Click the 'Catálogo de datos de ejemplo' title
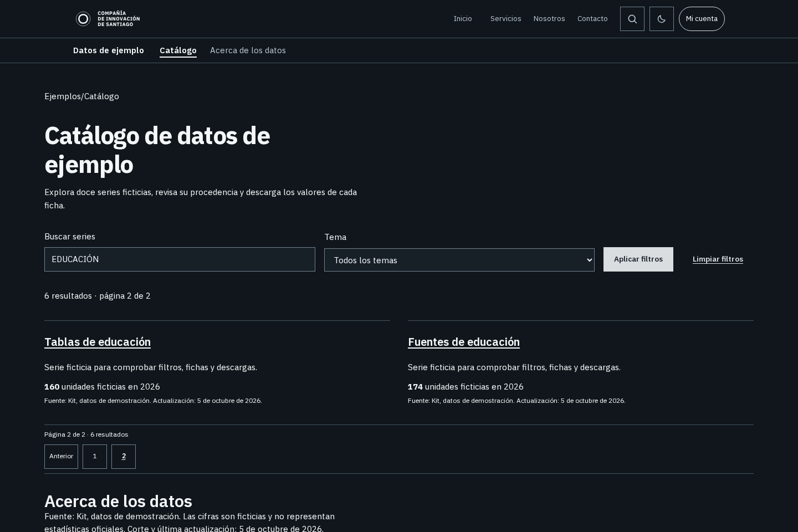This screenshot has height=532, width=798. (x=157, y=150)
